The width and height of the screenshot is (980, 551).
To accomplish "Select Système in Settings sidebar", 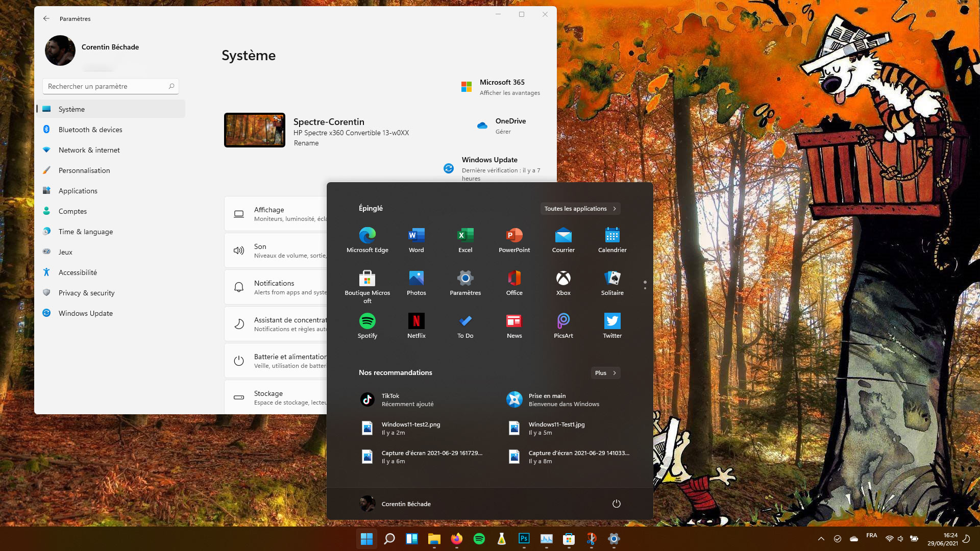I will pos(111,109).
